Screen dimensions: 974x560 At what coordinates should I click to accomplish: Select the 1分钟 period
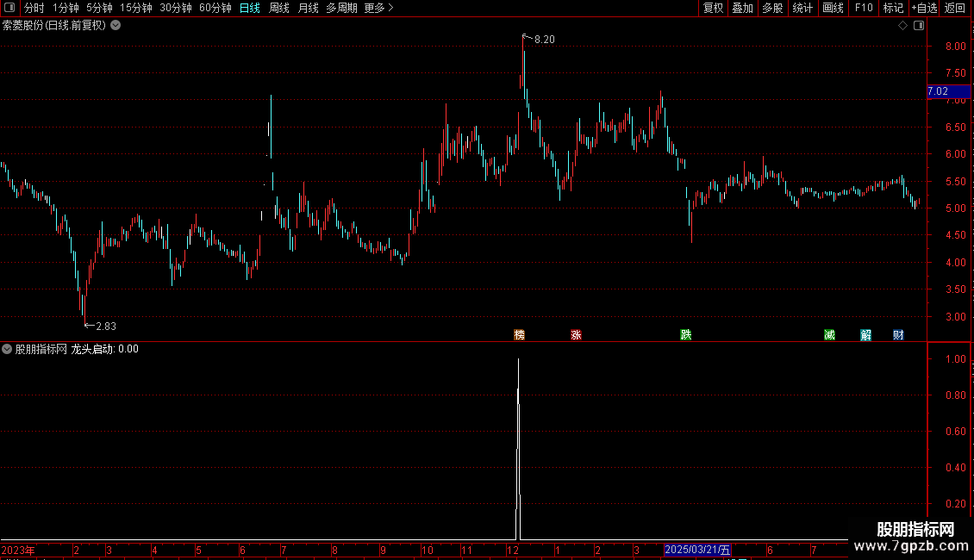coord(66,8)
